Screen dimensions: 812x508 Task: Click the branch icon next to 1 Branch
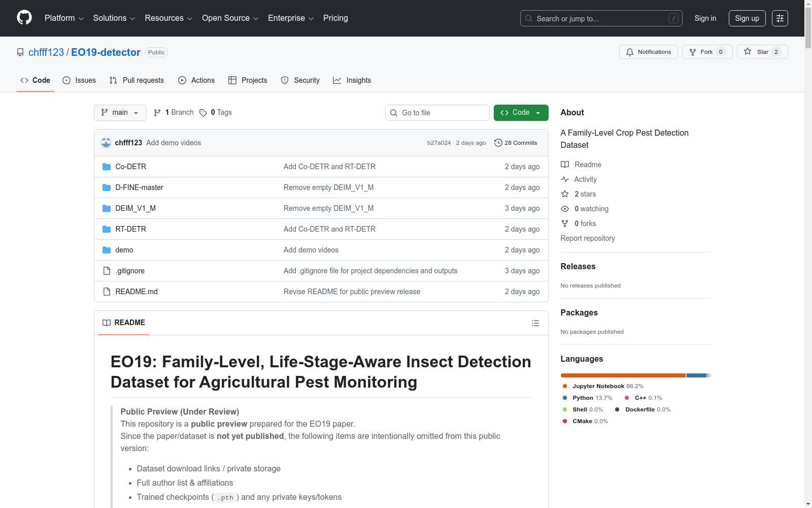pos(157,113)
